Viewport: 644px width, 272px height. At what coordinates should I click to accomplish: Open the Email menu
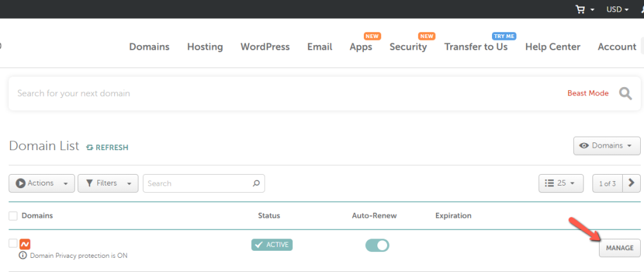click(319, 47)
